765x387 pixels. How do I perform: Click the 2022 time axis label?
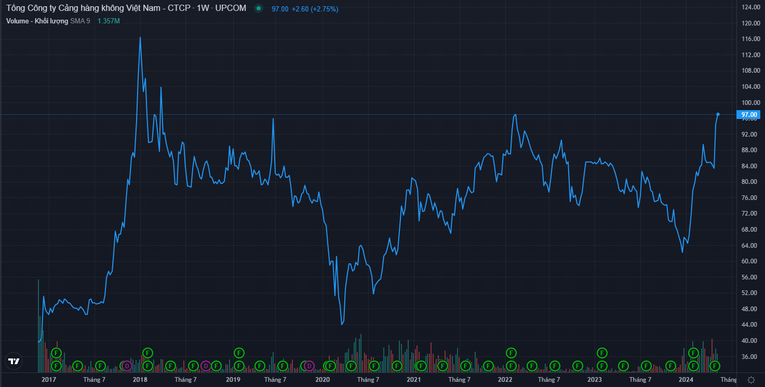[505, 379]
